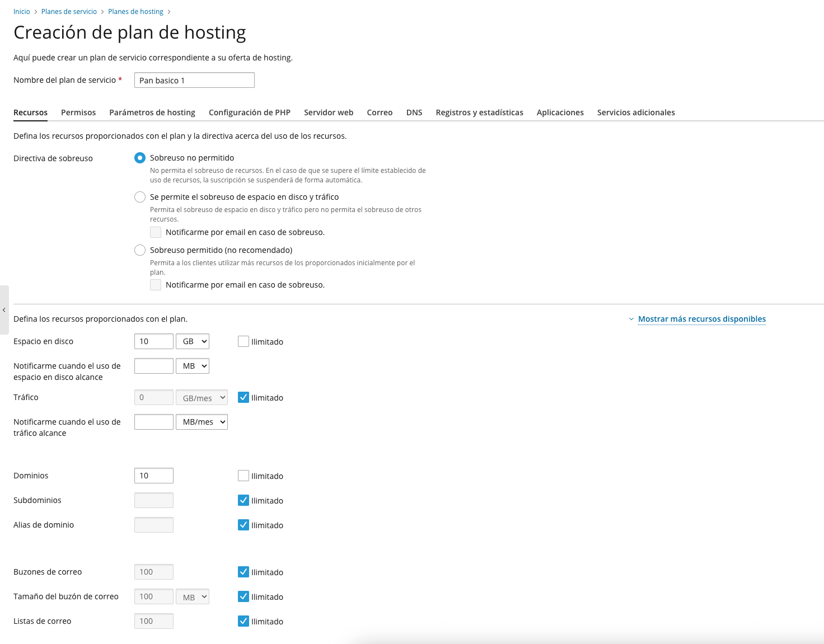
Task: Expand Mostrar más recursos disponibles
Action: 701,319
